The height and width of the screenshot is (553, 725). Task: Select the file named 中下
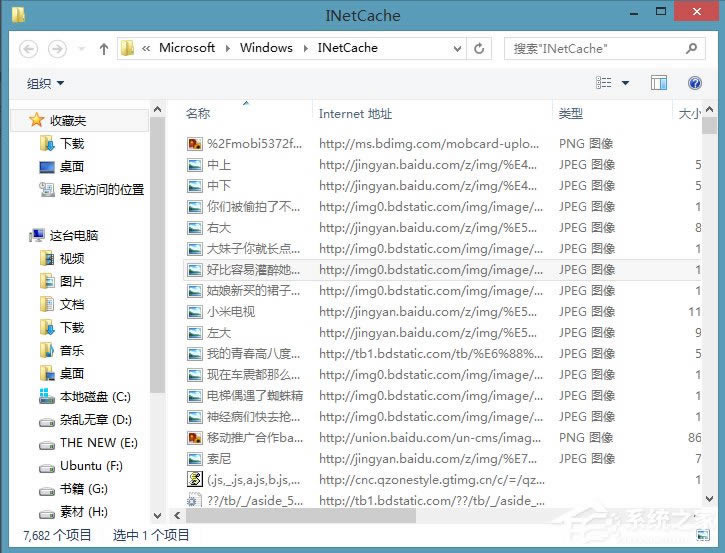click(x=219, y=186)
